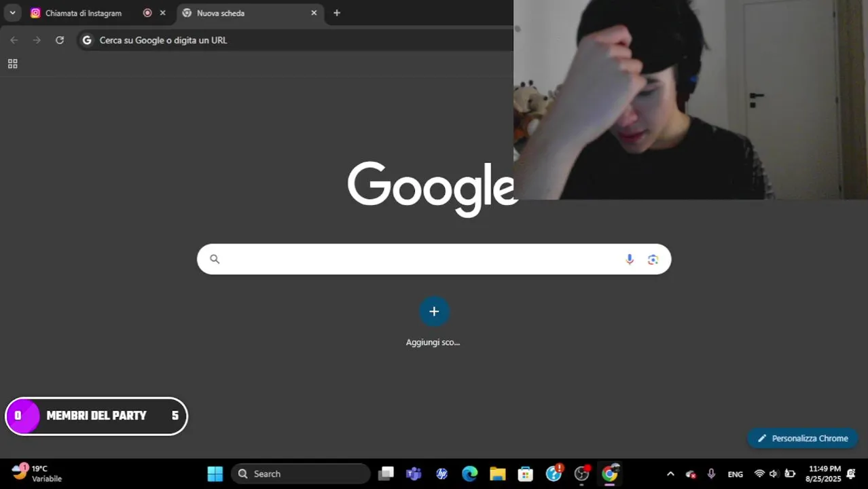Click the browser forward arrow
This screenshot has width=868, height=489.
tap(37, 40)
